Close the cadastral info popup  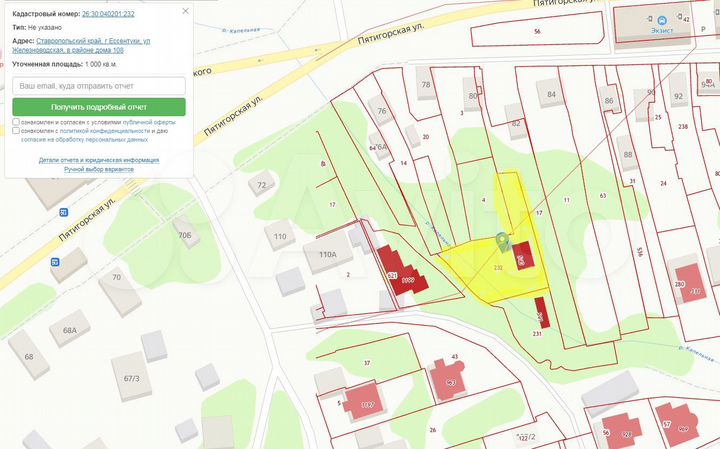click(187, 11)
